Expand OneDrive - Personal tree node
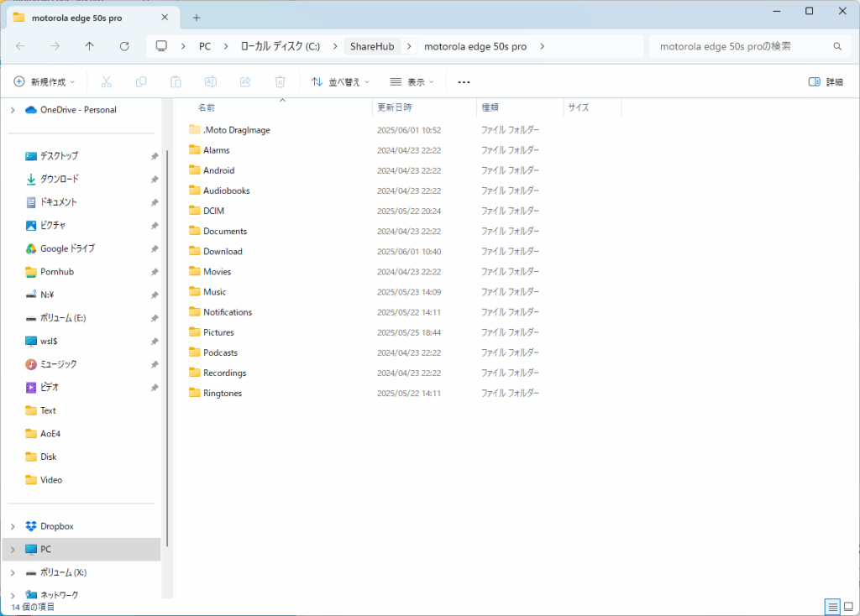This screenshot has width=860, height=616. pyautogui.click(x=13, y=110)
